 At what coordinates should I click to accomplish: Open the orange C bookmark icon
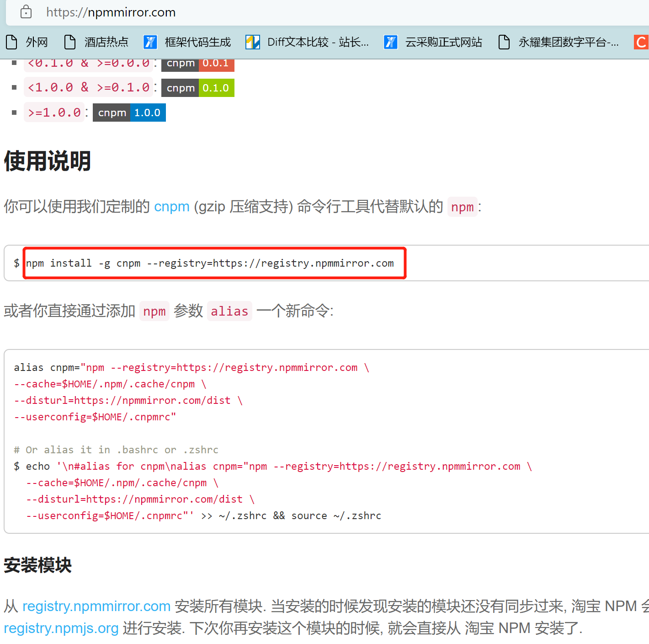point(641,42)
